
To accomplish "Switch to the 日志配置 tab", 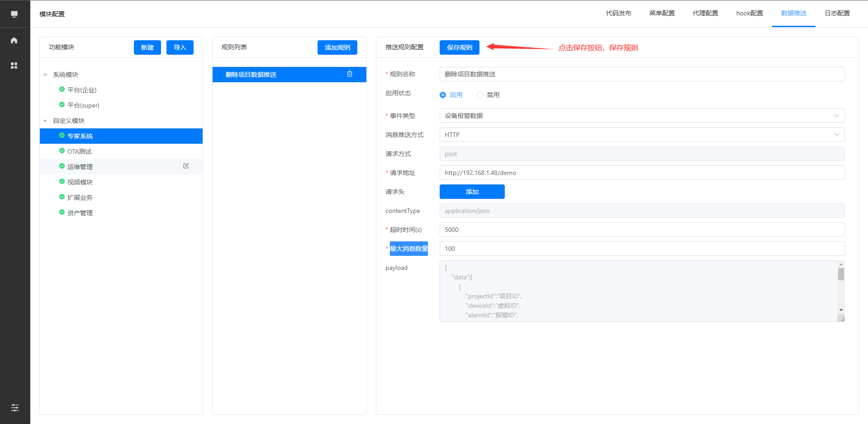I will pos(837,14).
